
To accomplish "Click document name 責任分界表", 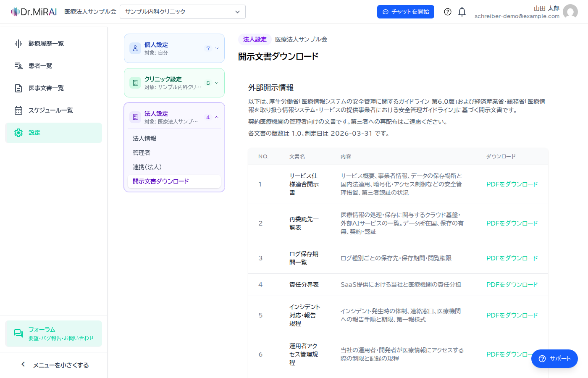I will pos(304,285).
